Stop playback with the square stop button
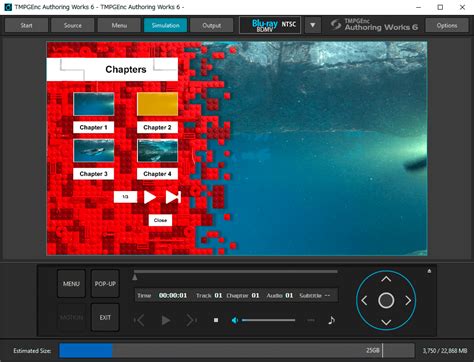This screenshot has width=474, height=362. point(216,320)
